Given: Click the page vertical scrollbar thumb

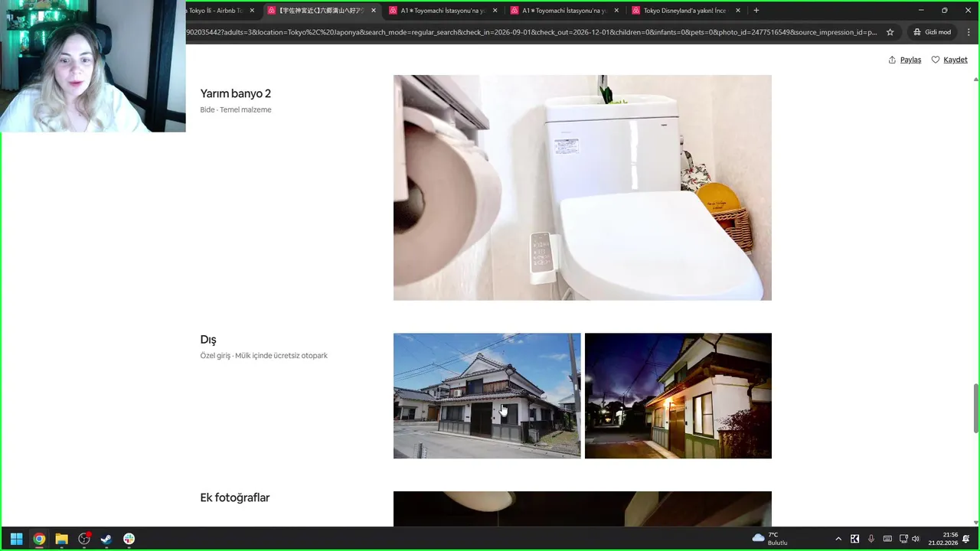Looking at the screenshot, I should click(975, 408).
